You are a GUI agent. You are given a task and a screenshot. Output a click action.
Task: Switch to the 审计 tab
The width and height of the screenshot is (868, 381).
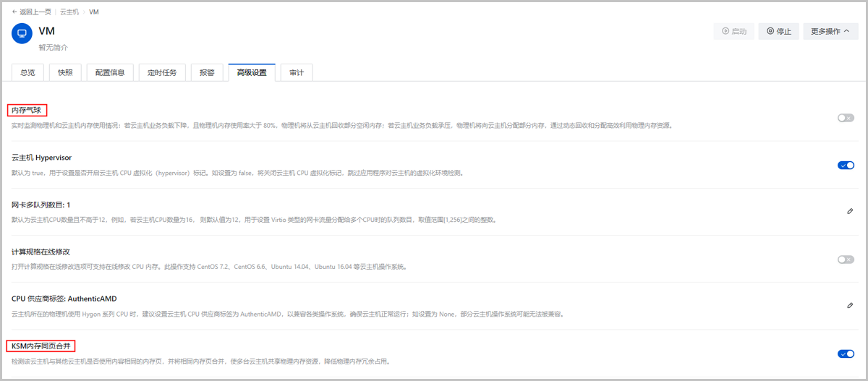click(297, 73)
